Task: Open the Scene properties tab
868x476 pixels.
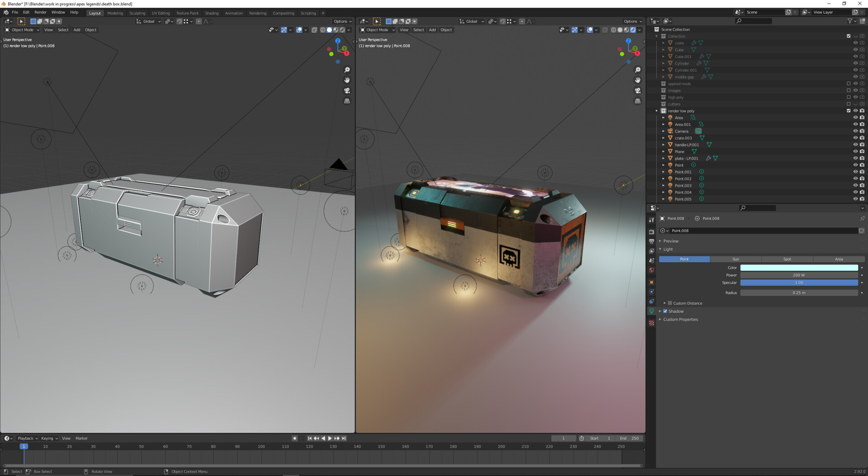Action: coord(651,260)
